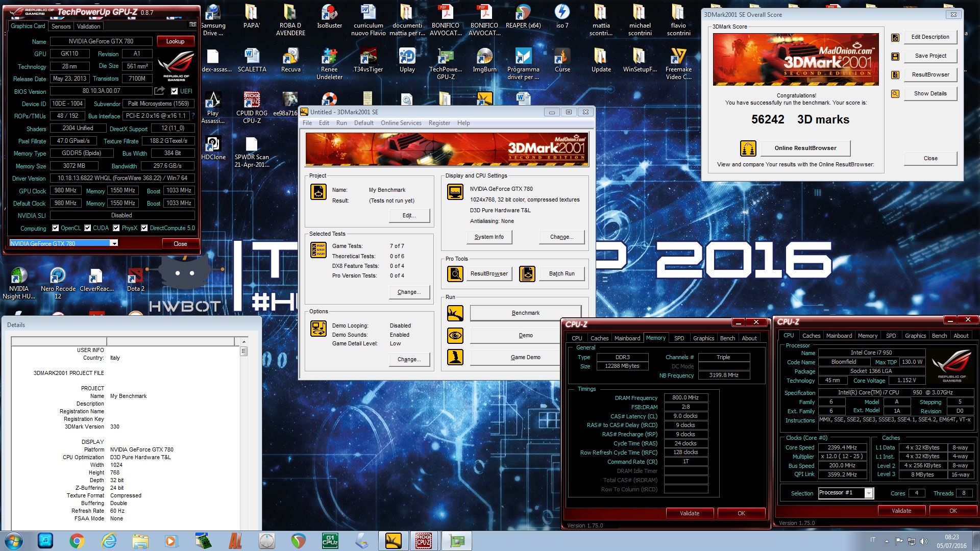This screenshot has height=551, width=980.
Task: Switch to the Caches tab in the right CPU-Z window
Action: (811, 336)
